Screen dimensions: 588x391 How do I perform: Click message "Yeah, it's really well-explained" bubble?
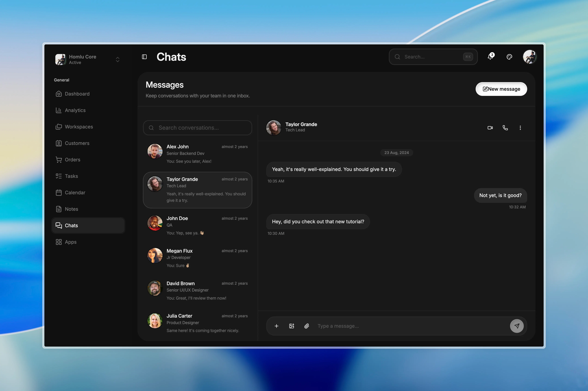(334, 169)
